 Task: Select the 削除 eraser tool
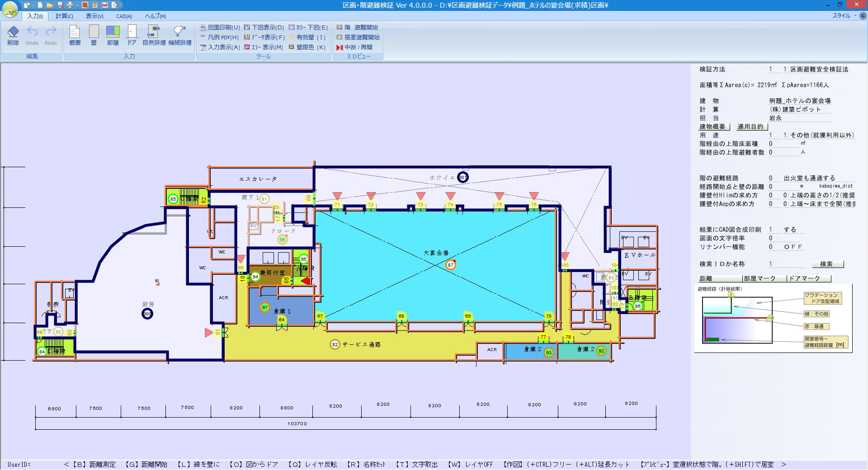(13, 35)
